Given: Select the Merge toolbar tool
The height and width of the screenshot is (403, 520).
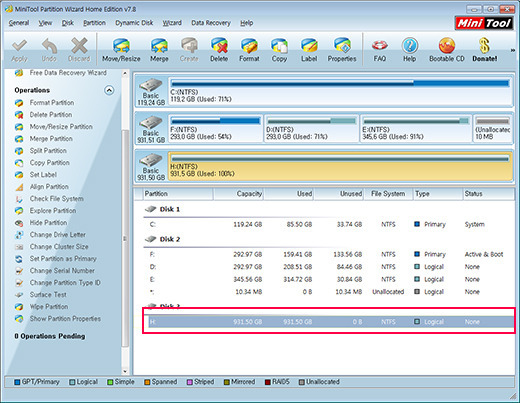Looking at the screenshot, I should [159, 50].
